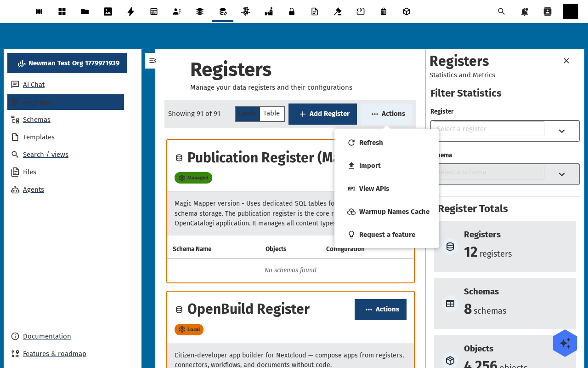Choose Import from the Actions menu

click(386, 166)
